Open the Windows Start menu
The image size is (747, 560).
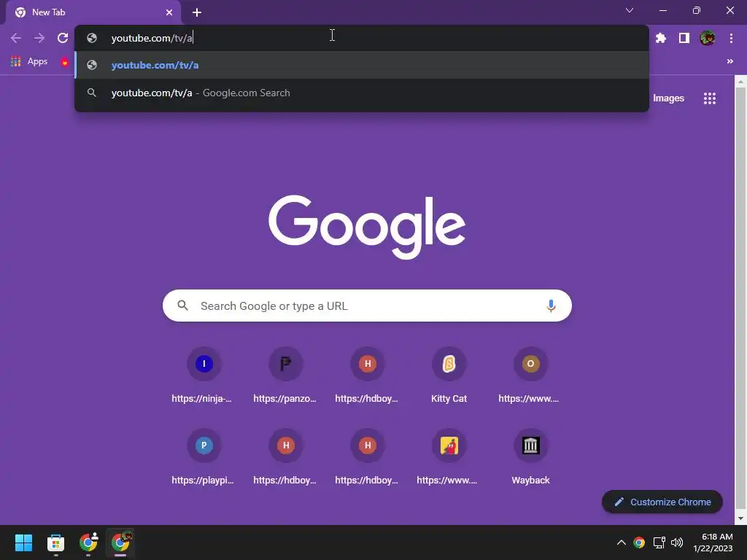[23, 542]
